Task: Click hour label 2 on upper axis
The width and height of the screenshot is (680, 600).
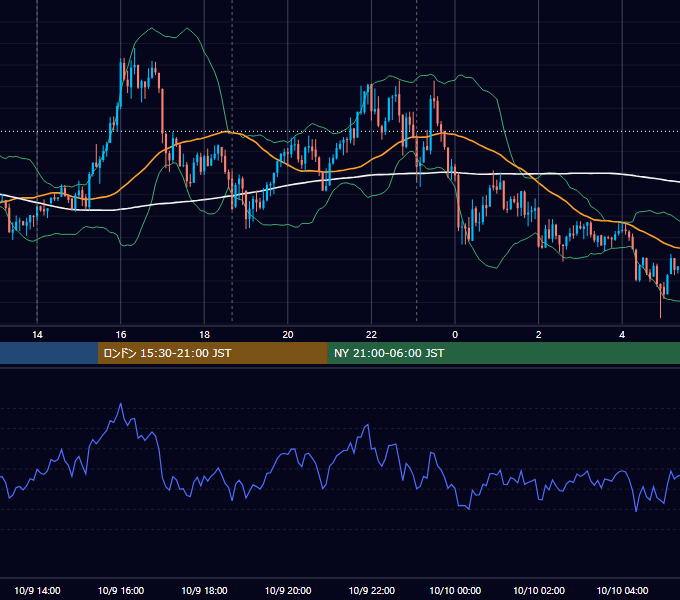Action: click(x=539, y=335)
